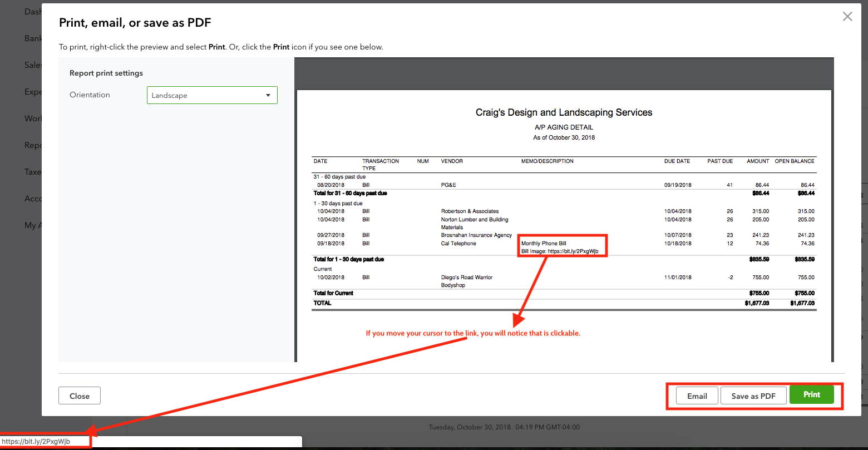
Task: Select the Norton Lumber and Building vendor
Action: [475, 223]
